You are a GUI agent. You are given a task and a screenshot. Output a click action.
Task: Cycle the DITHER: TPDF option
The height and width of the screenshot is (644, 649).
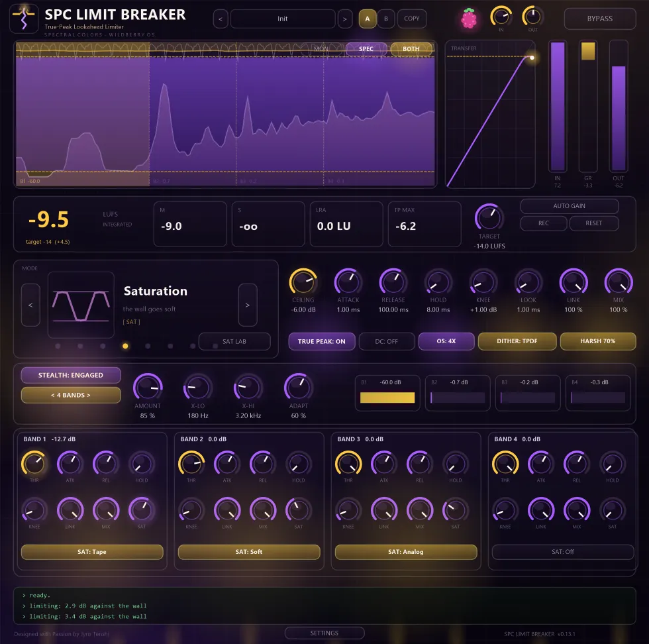pos(517,341)
